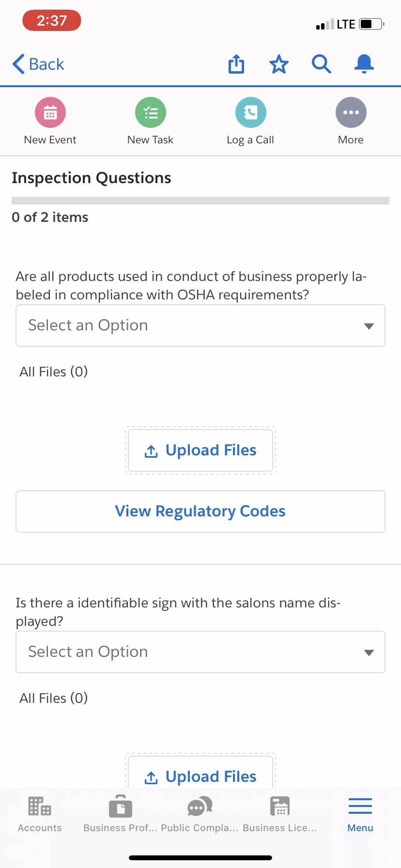Image resolution: width=401 pixels, height=868 pixels.
Task: Favorite this record with the star icon
Action: pos(279,64)
